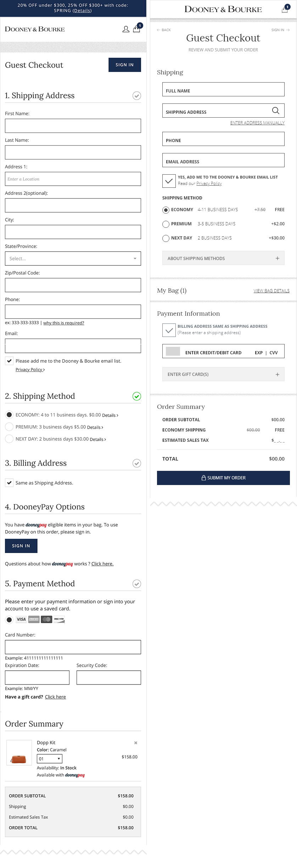Viewport: 297px width, 868px height.
Task: Click the Enter Address Manually link
Action: tap(257, 123)
